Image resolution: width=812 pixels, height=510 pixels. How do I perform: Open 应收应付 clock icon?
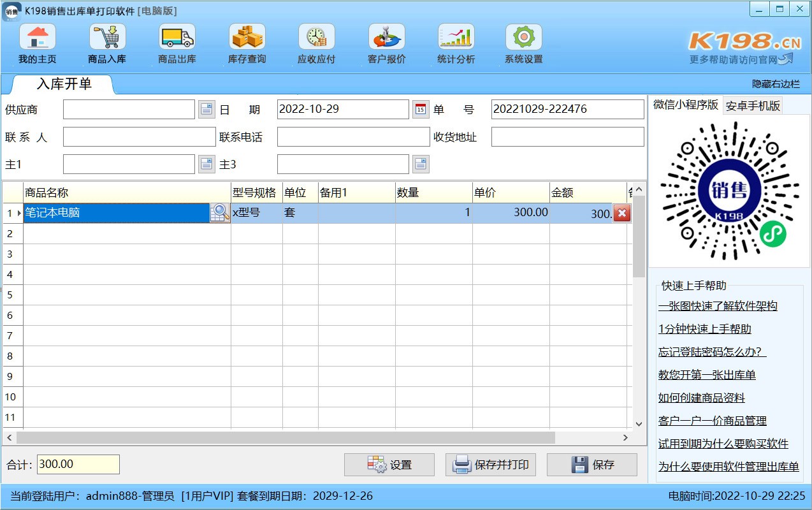click(x=316, y=38)
